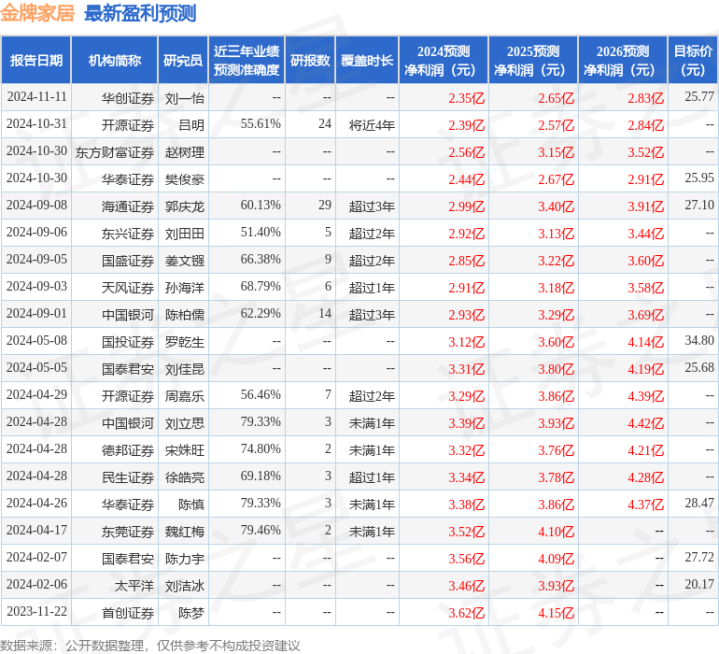Click researcher 陈梦
Screen dimensions: 719x654
(x=191, y=612)
